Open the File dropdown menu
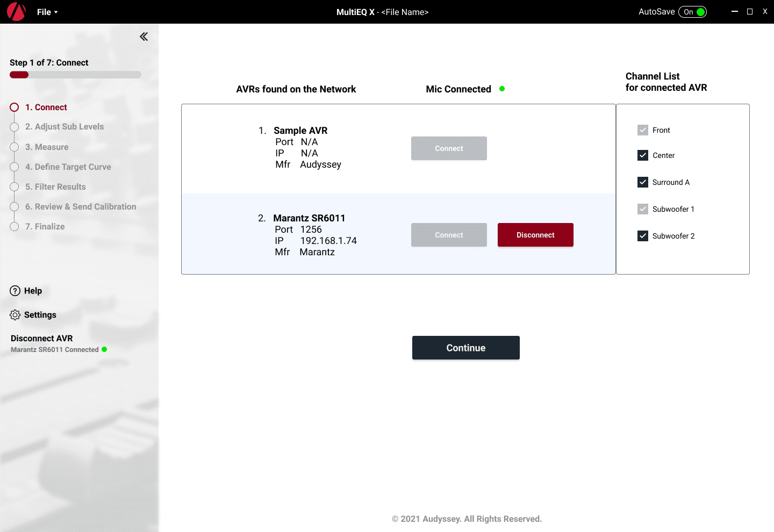774x532 pixels. click(x=47, y=12)
